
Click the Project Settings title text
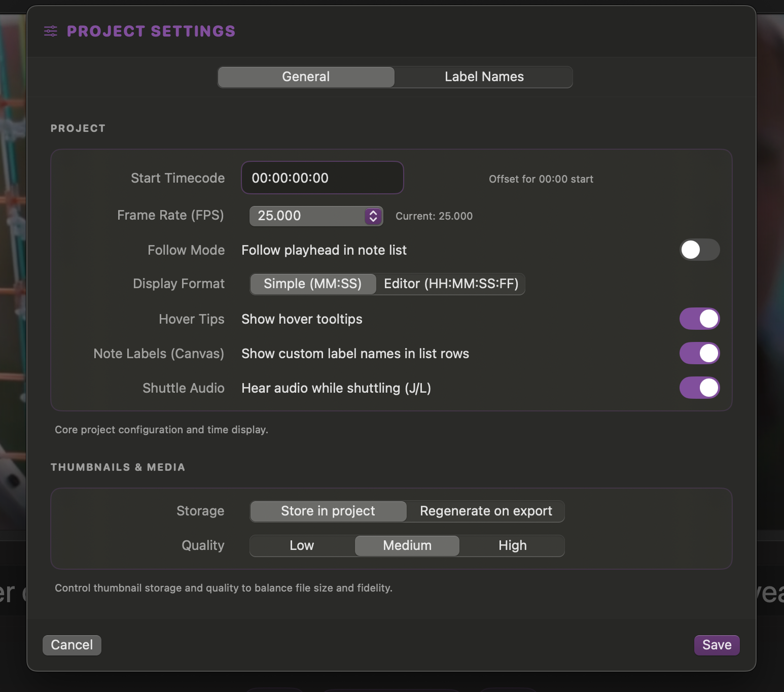151,31
